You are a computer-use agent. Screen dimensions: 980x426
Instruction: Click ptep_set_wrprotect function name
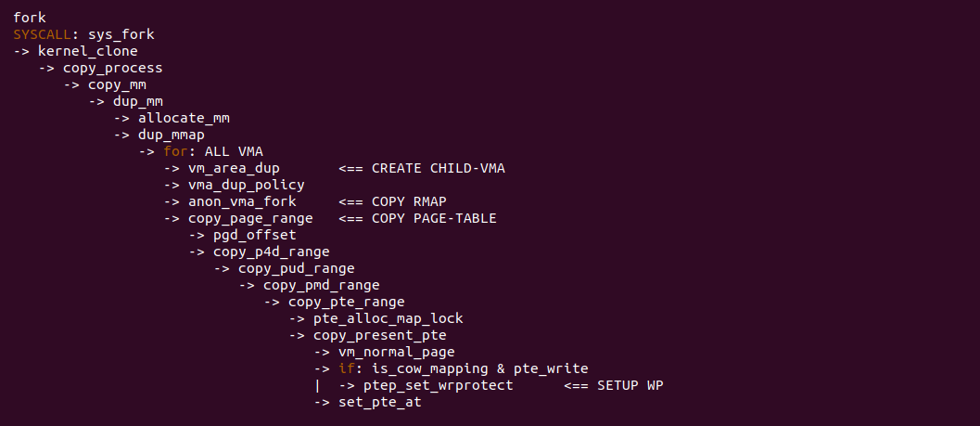coord(438,385)
